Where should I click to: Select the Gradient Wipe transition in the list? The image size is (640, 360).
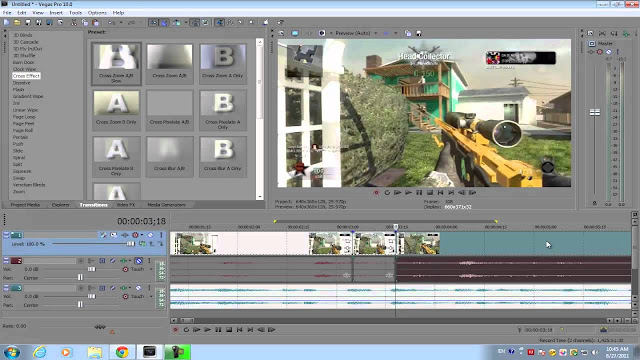click(28, 96)
